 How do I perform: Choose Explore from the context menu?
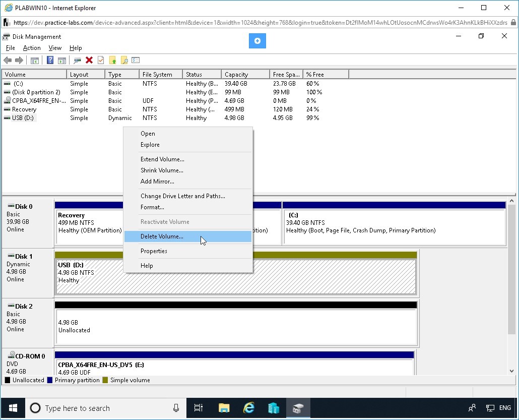(188, 145)
